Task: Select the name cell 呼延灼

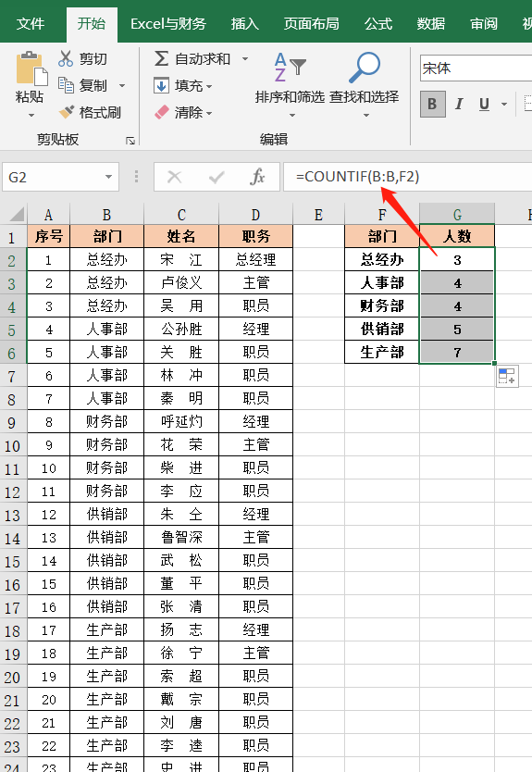Action: 181,422
